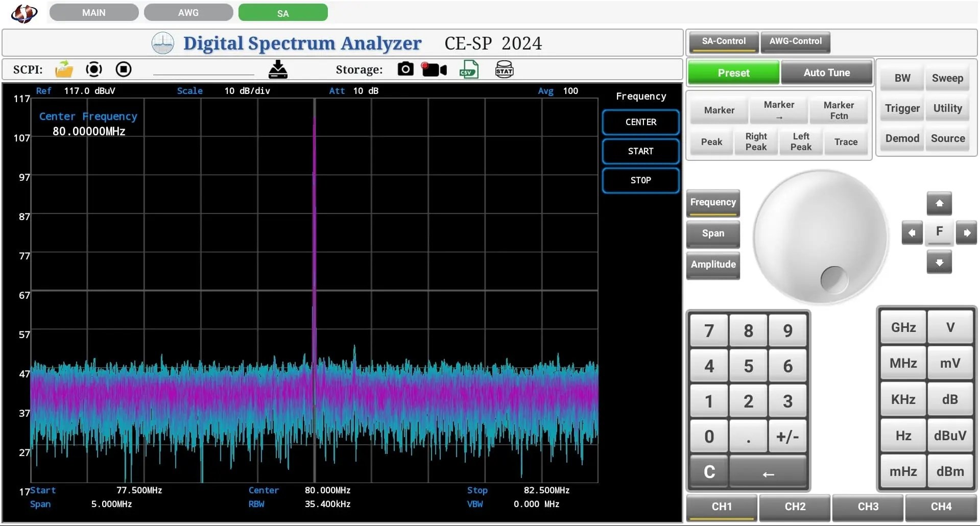Image resolution: width=980 pixels, height=526 pixels.
Task: Start video capture with the camcorder icon
Action: 434,69
